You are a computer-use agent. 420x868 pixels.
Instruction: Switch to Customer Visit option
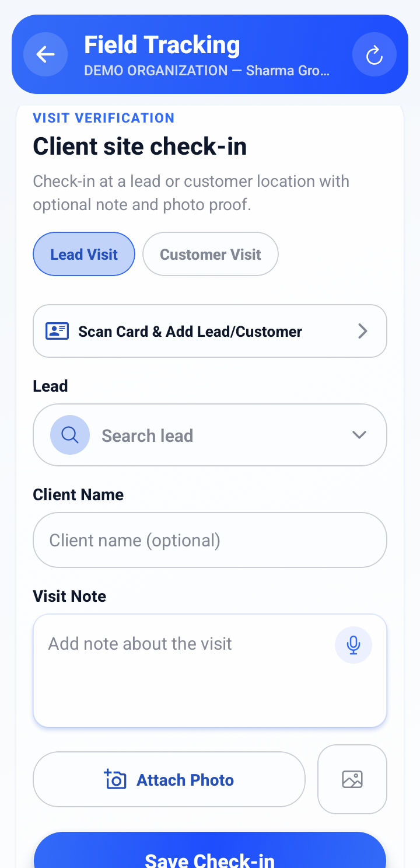tap(211, 254)
